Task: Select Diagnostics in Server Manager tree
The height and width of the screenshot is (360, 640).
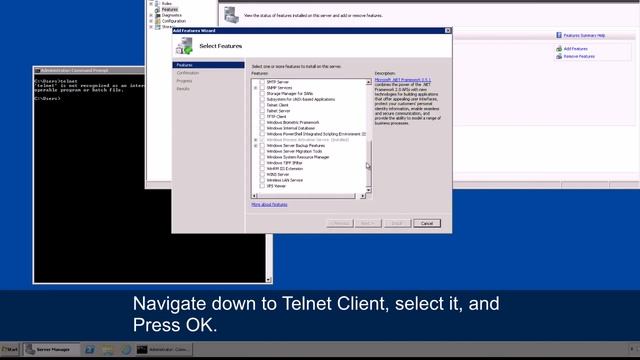Action: [x=171, y=15]
